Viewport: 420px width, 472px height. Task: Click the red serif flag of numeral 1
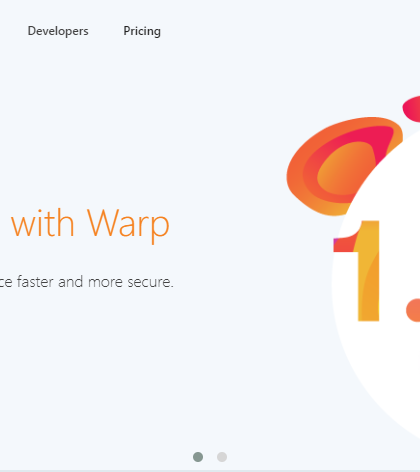(x=343, y=245)
